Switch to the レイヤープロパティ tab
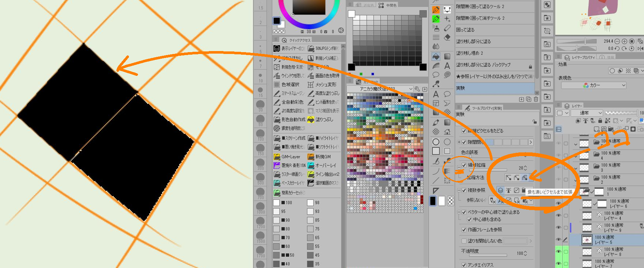 (x=580, y=57)
